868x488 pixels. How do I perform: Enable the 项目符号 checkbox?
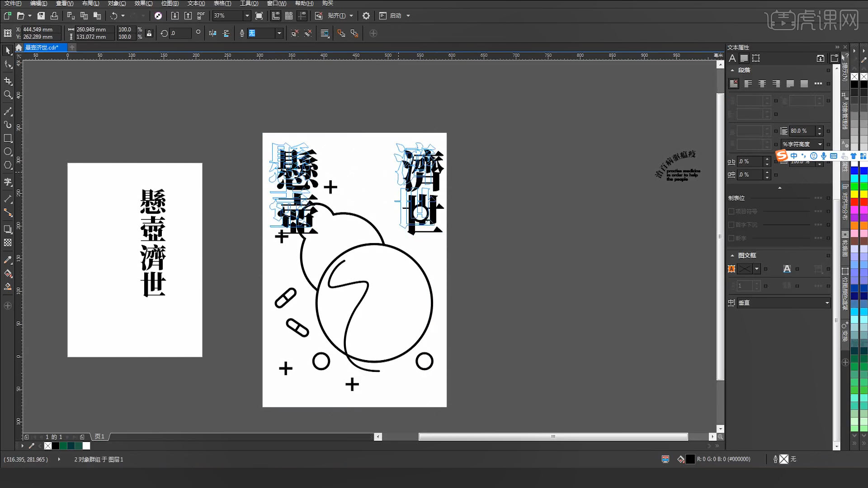pos(731,211)
